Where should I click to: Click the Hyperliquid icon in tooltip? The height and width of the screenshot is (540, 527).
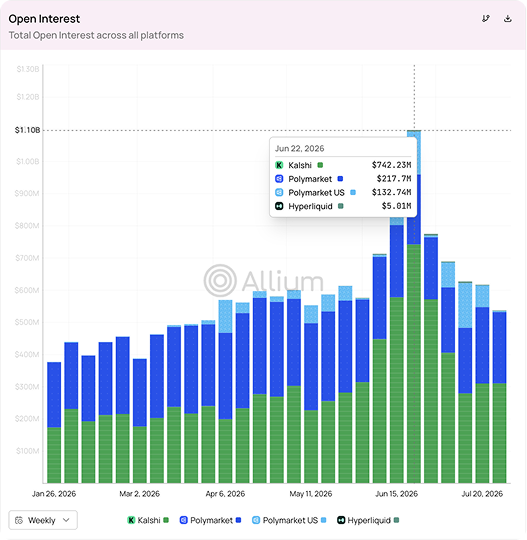point(279,206)
